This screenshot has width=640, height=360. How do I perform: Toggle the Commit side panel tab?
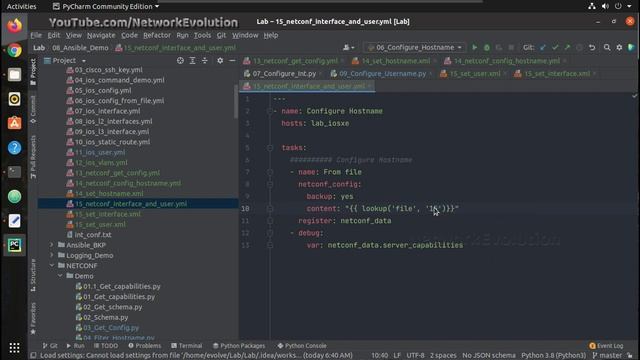(33, 109)
